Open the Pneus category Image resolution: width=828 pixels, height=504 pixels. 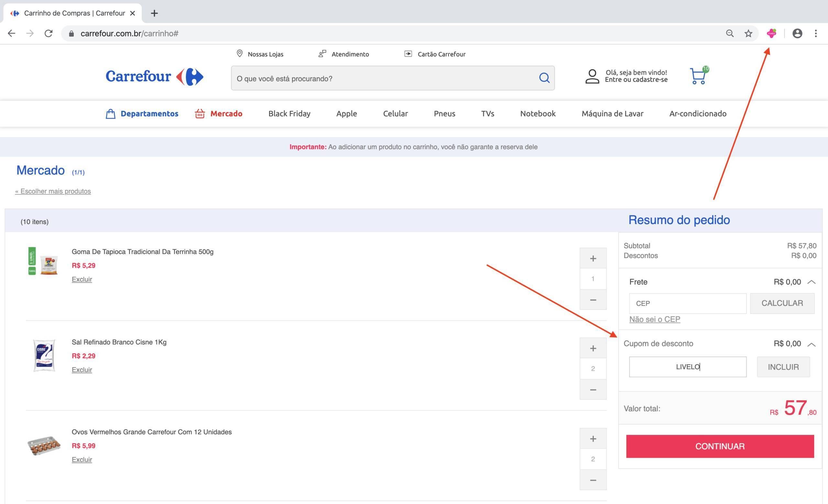point(444,113)
